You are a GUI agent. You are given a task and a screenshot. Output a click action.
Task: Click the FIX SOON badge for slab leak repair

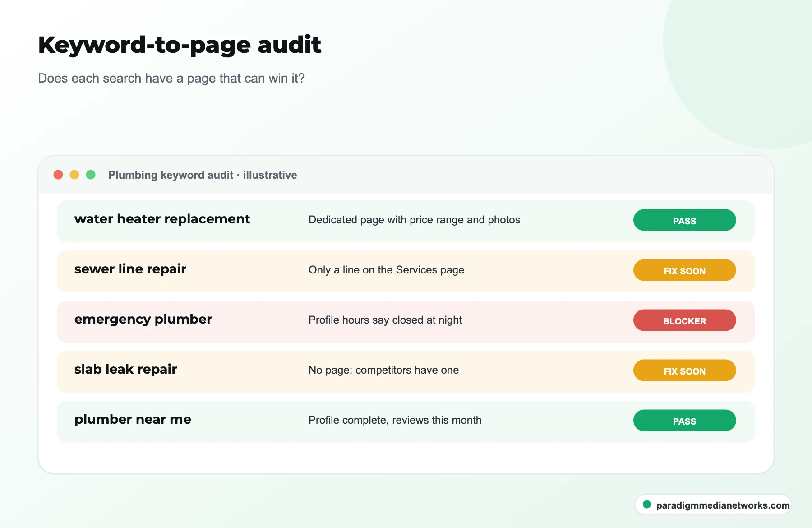pos(684,371)
